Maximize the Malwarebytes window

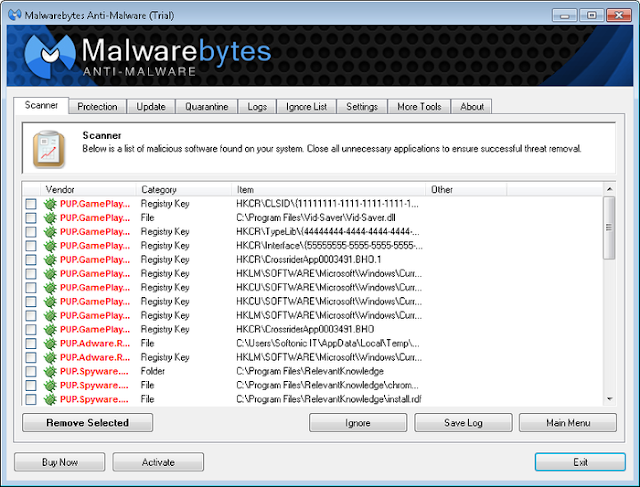[x=591, y=16]
